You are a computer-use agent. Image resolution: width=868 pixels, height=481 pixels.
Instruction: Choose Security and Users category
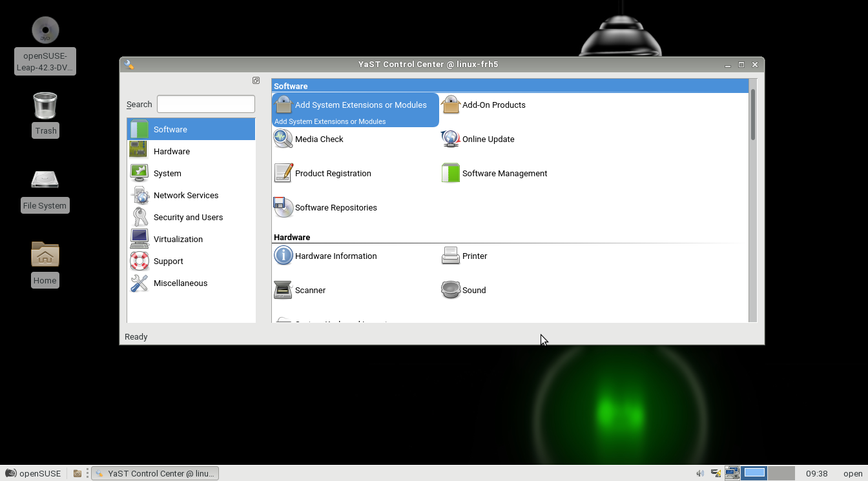click(x=188, y=217)
